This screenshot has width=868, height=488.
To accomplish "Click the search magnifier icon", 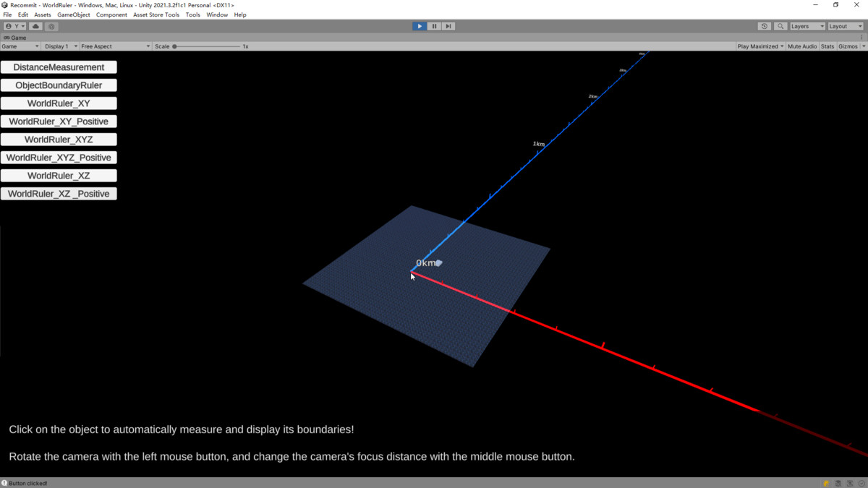I will tap(780, 26).
